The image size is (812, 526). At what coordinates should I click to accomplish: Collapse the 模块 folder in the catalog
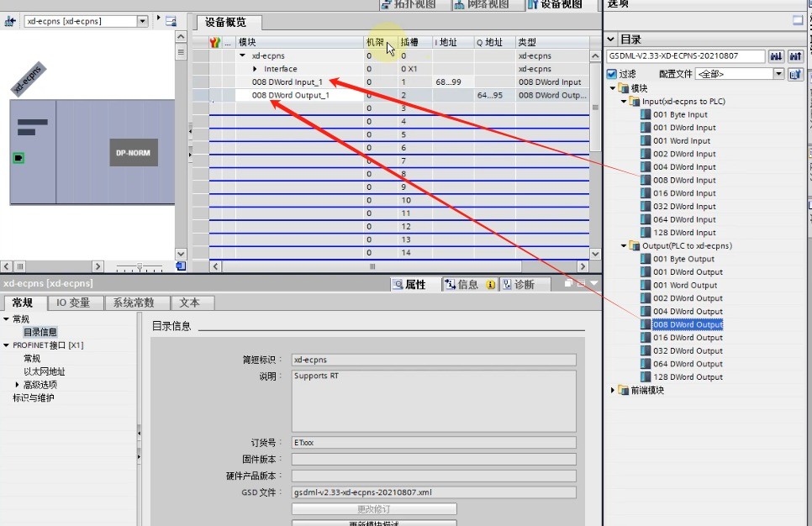pyautogui.click(x=613, y=88)
